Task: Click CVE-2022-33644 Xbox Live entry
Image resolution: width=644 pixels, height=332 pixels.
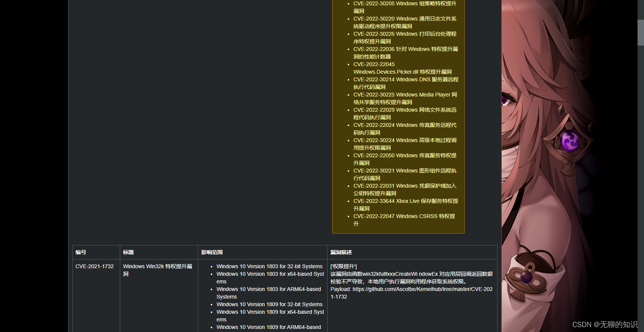Action: coord(406,205)
